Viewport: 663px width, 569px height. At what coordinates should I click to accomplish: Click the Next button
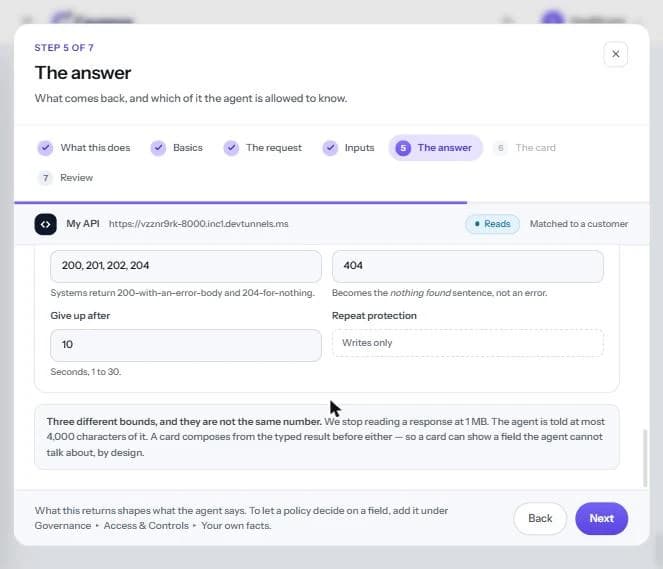(601, 518)
